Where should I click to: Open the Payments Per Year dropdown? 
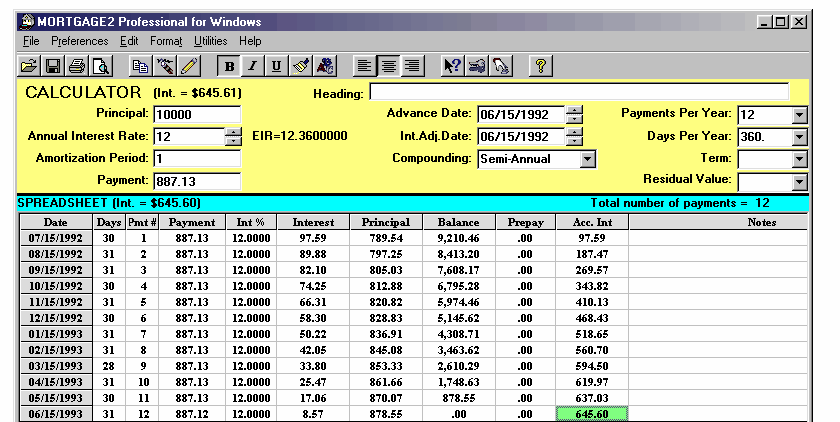(x=798, y=114)
